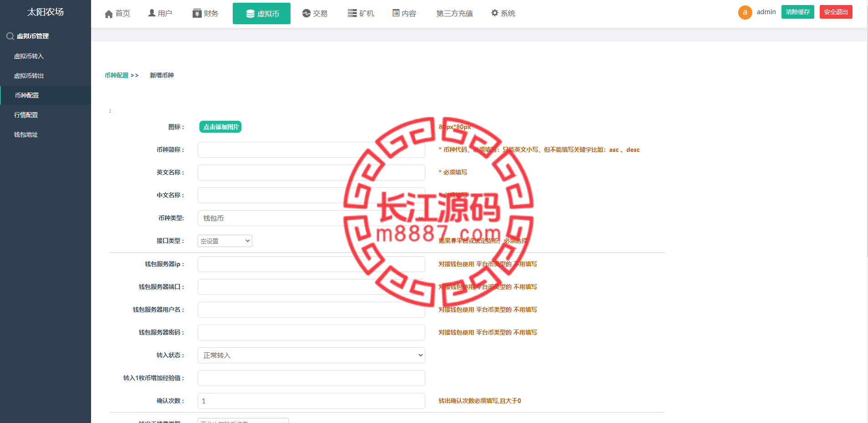
Task: Focus the 币种简称 input field
Action: [x=311, y=150]
